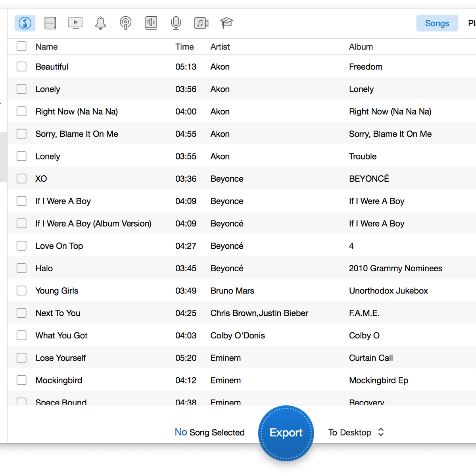The width and height of the screenshot is (476, 476).
Task: Click song name Right Now (Na Na Na)
Action: pos(77,111)
